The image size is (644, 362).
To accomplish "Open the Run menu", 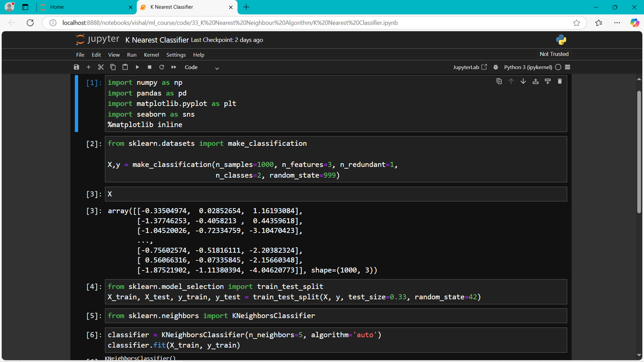I will (131, 55).
